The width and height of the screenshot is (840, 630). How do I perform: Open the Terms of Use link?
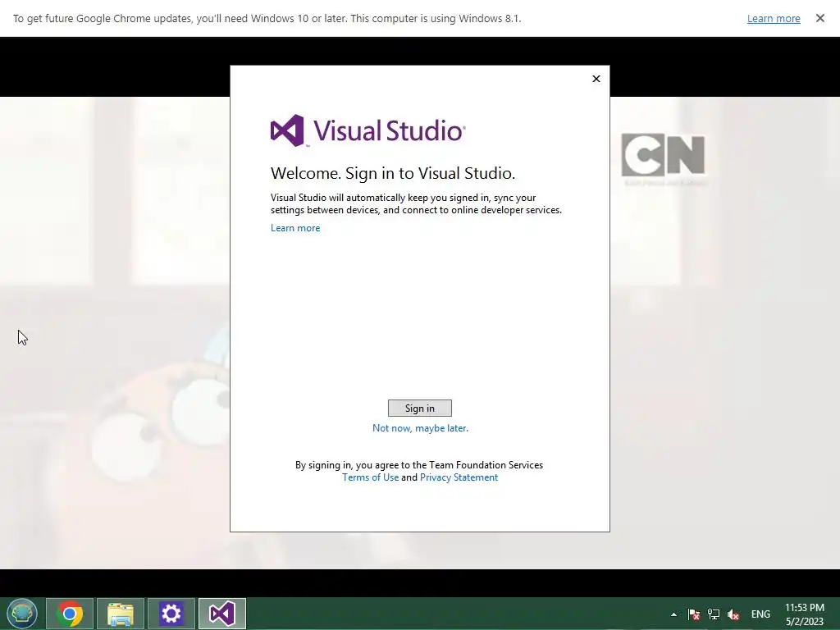click(x=370, y=477)
